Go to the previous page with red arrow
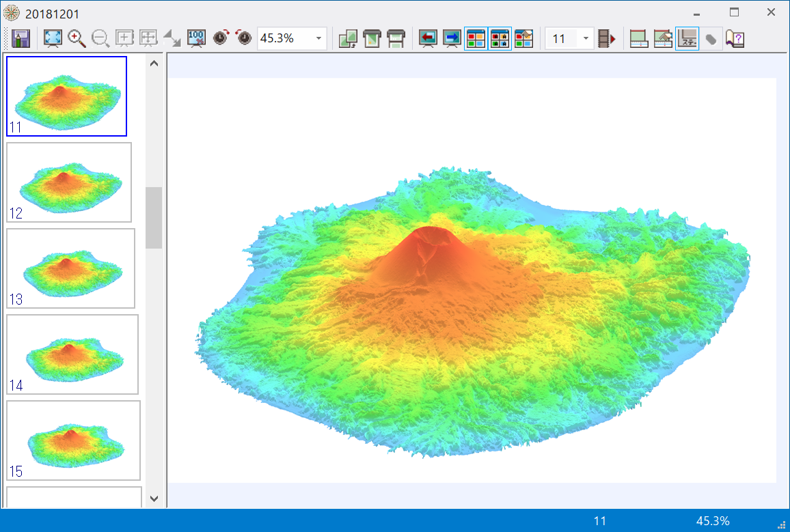The width and height of the screenshot is (790, 532). coord(428,39)
